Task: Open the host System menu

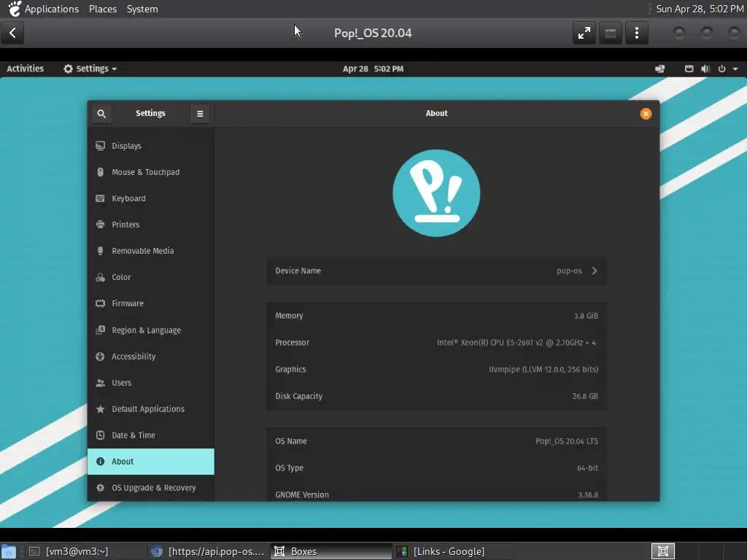Action: point(142,9)
